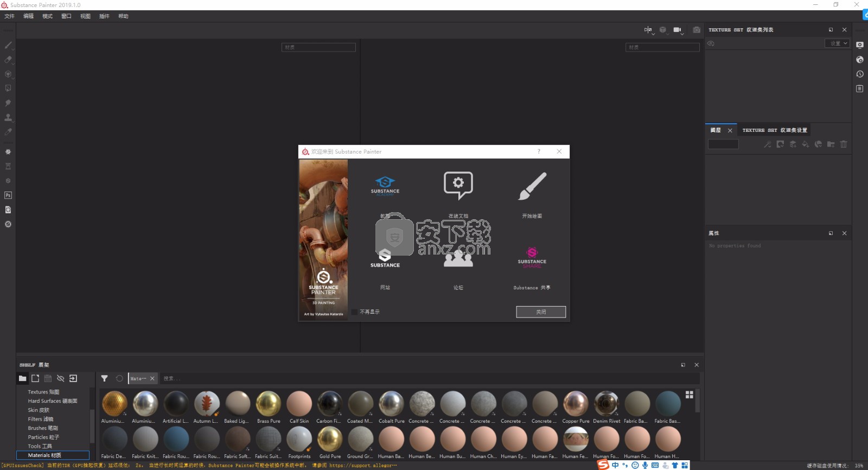This screenshot has height=470, width=868.
Task: Click the start painting brush icon
Action: tap(532, 186)
